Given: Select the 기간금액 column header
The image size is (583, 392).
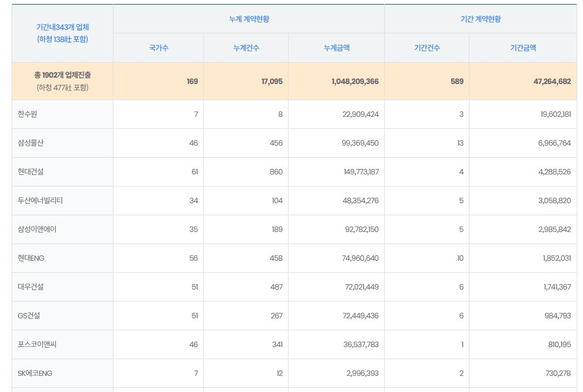Looking at the screenshot, I should point(523,48).
